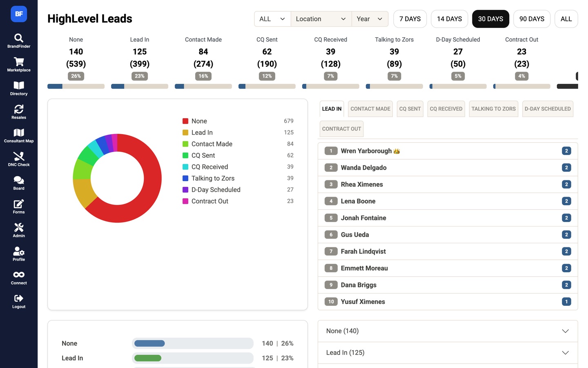Open DNC Check in sidebar
The image size is (588, 368).
(x=19, y=159)
